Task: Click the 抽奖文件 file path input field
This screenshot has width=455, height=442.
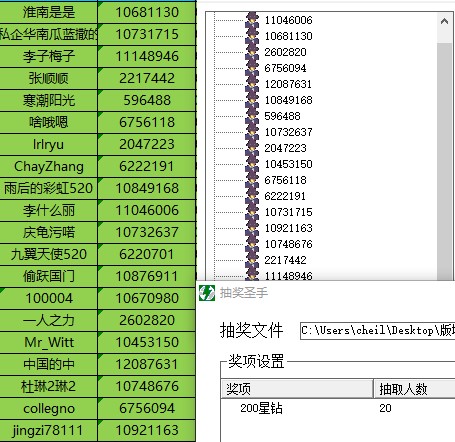Action: [x=377, y=331]
